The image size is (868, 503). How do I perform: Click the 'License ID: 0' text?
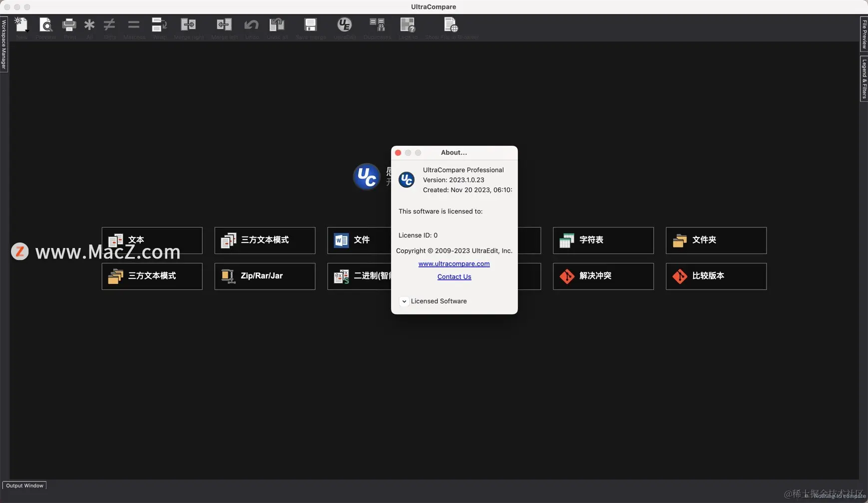[418, 236]
